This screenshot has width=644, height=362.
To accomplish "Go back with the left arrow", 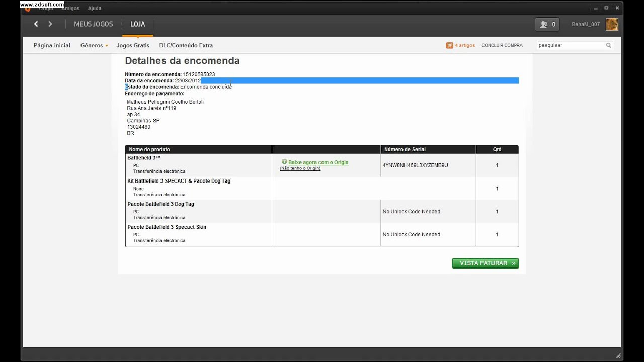I will 36,24.
